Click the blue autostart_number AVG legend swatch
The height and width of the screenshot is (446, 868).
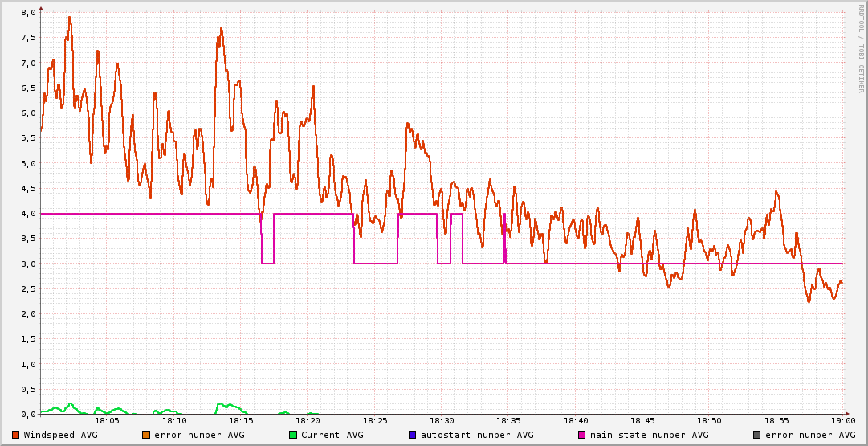413,435
